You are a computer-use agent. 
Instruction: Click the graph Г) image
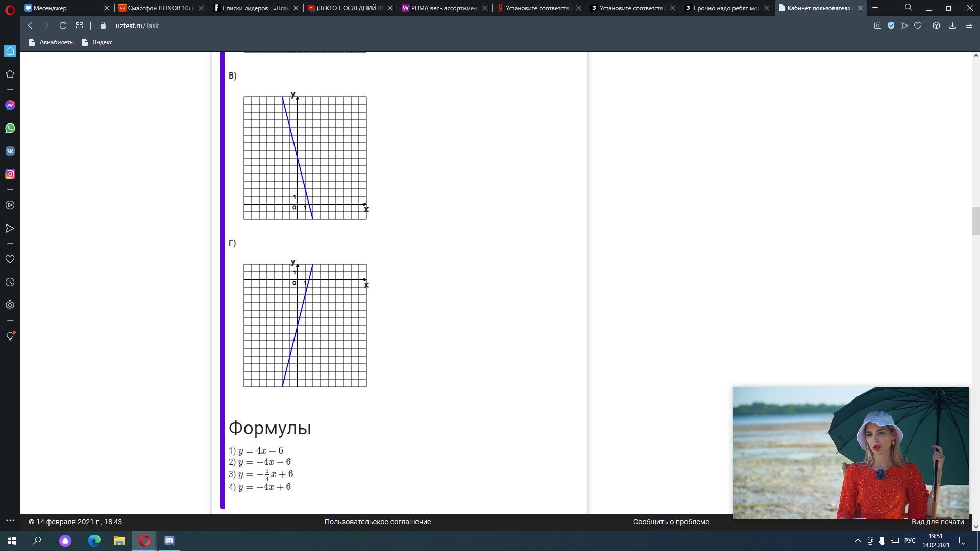305,323
